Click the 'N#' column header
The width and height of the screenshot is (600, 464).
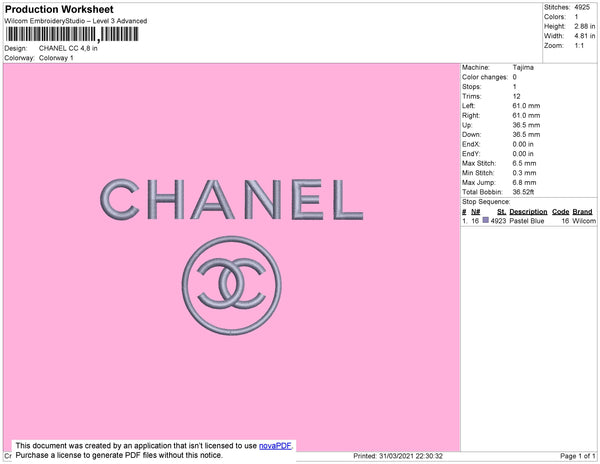(476, 212)
